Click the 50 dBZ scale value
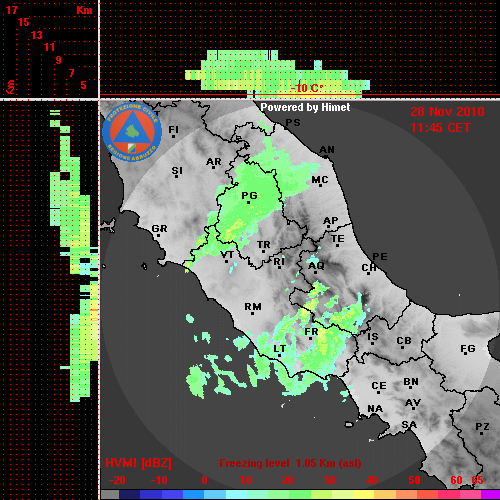 [x=414, y=480]
